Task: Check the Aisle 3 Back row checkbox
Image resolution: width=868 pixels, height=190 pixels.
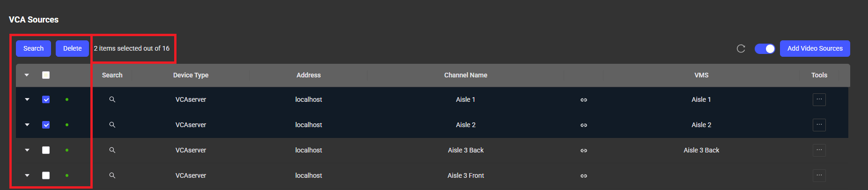Action: (x=46, y=150)
